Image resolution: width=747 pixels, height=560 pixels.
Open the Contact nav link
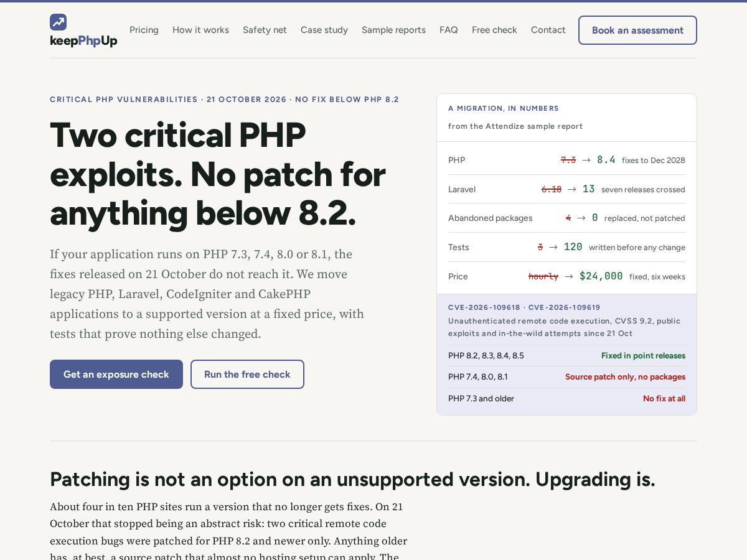coord(548,30)
